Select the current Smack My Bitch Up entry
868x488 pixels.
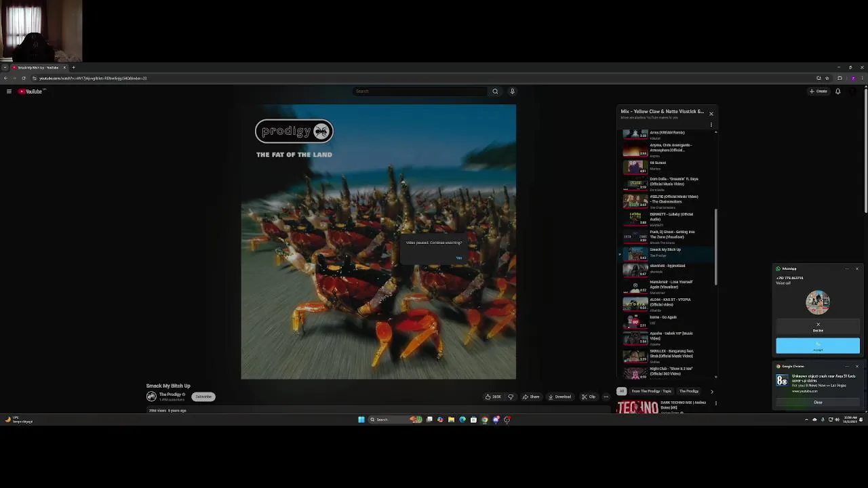[667, 253]
